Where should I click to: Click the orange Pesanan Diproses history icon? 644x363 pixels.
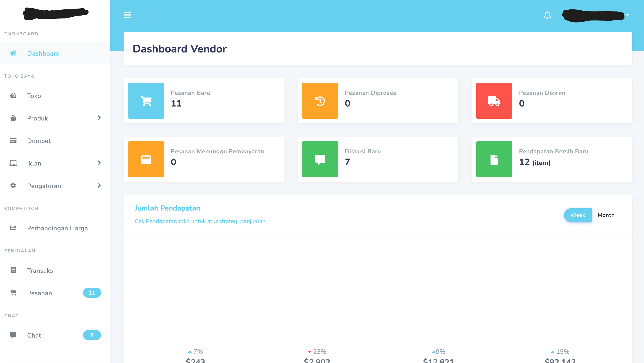tap(320, 101)
